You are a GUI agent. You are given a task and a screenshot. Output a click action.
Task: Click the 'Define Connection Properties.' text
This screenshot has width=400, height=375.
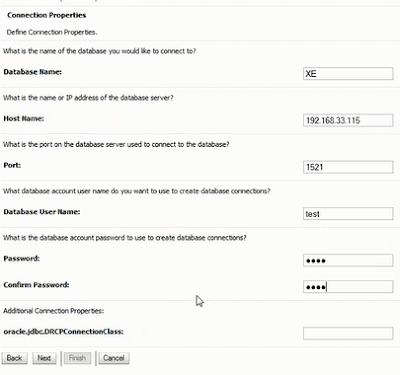[x=52, y=32]
